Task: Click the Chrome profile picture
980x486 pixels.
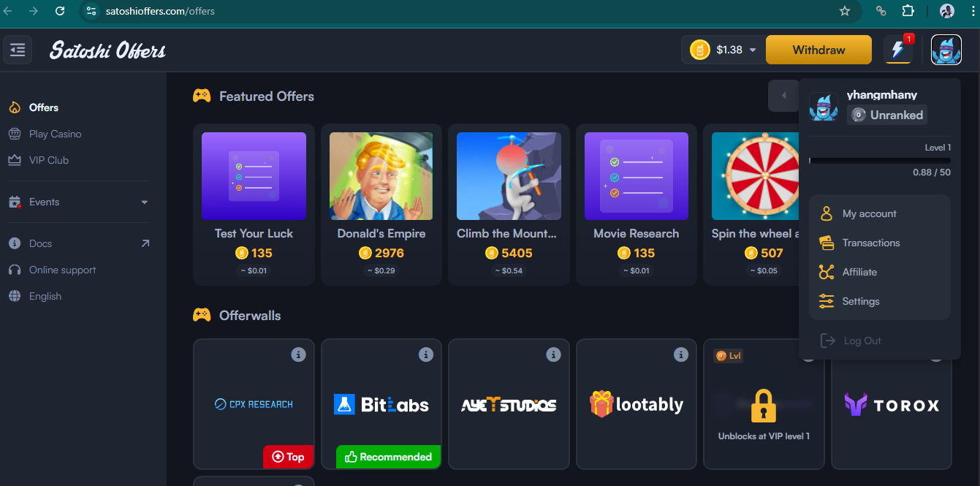Action: point(947,11)
